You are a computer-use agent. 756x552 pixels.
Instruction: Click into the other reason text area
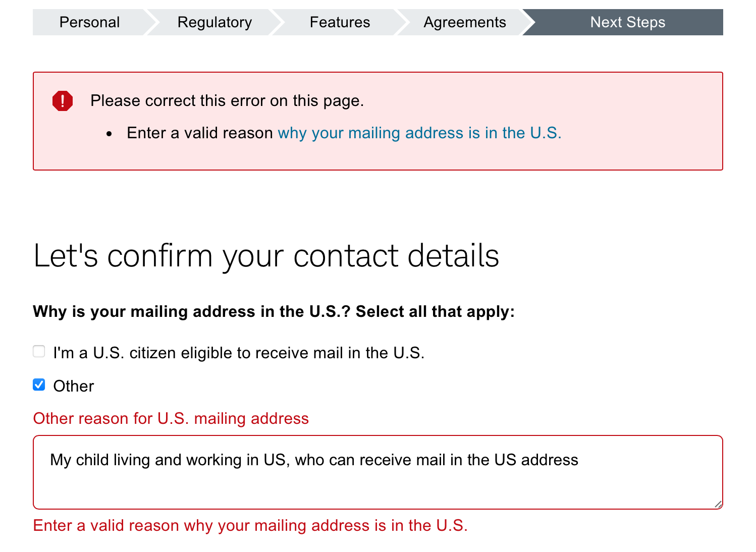(377, 479)
